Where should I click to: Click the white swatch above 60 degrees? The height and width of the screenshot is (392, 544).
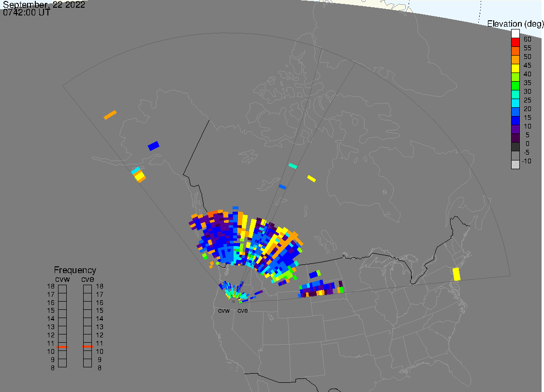click(515, 34)
